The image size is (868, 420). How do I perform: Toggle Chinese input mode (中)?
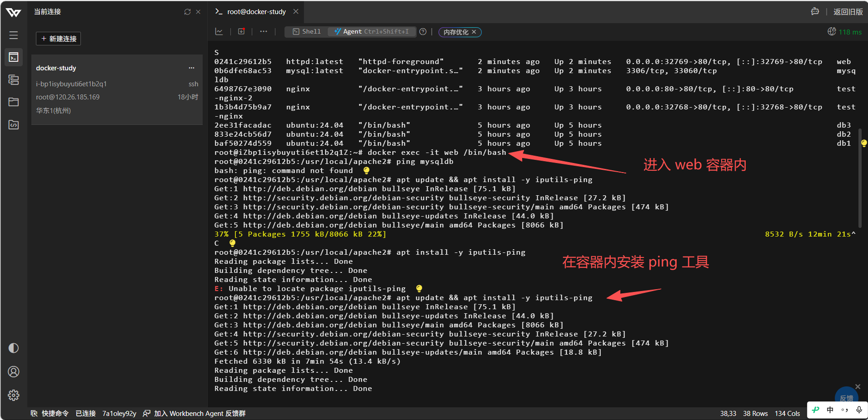pyautogui.click(x=830, y=410)
